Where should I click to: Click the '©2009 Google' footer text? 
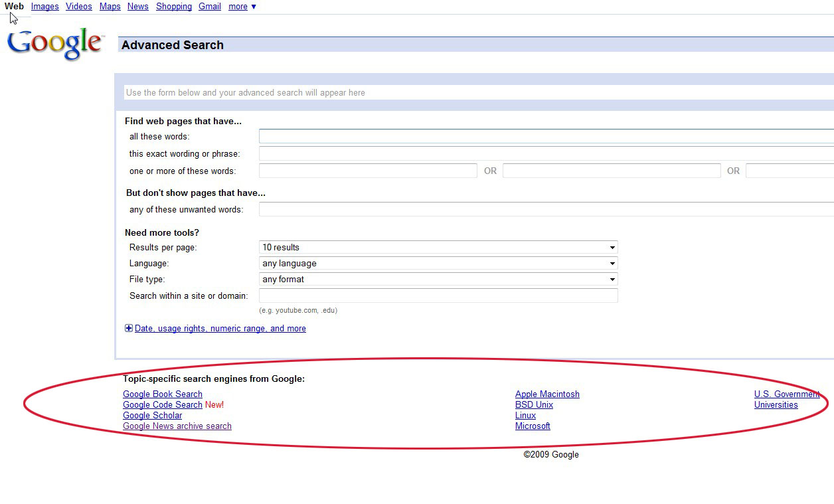pyautogui.click(x=551, y=455)
